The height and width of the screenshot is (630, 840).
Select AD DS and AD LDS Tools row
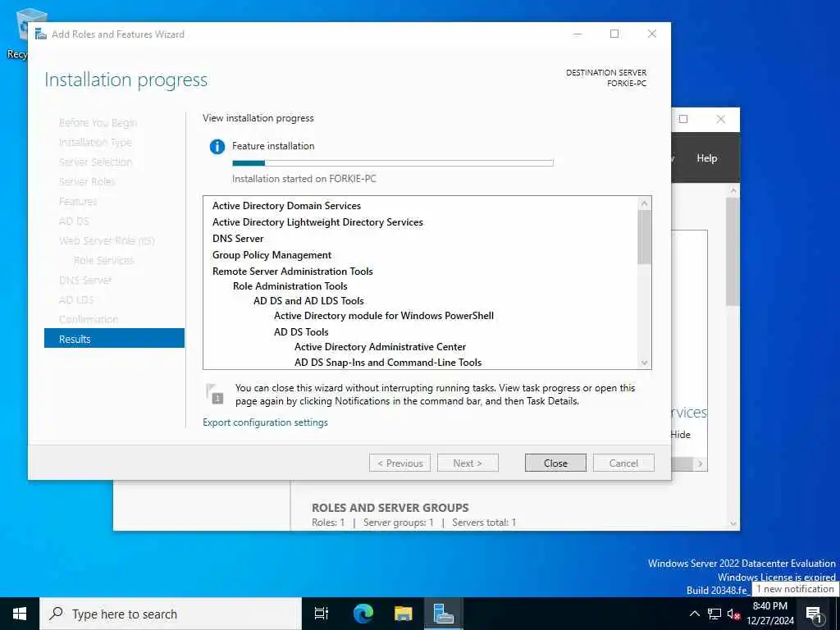tap(308, 301)
